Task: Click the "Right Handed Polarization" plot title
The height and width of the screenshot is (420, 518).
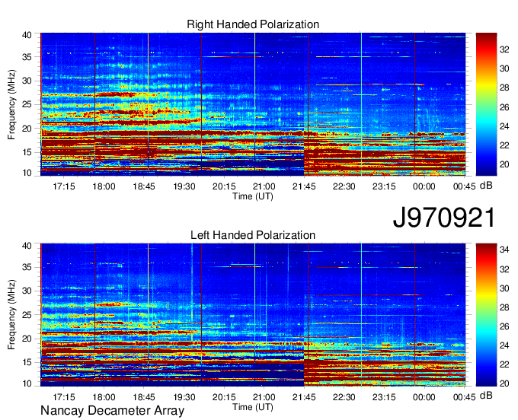Action: point(253,24)
